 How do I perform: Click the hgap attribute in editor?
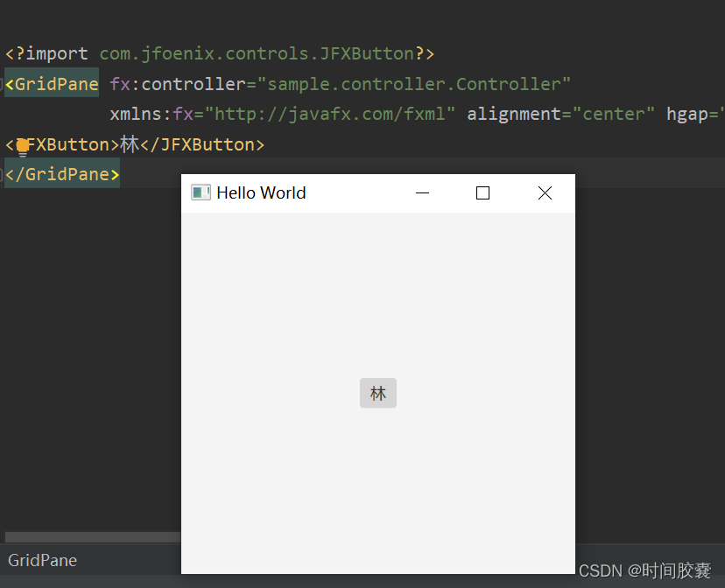pos(687,114)
